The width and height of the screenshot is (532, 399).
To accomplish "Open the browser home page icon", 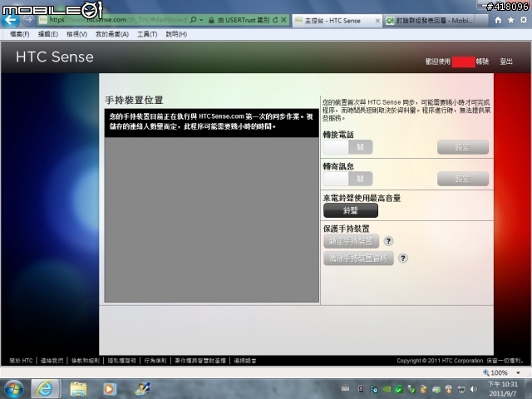I will pyautogui.click(x=498, y=20).
